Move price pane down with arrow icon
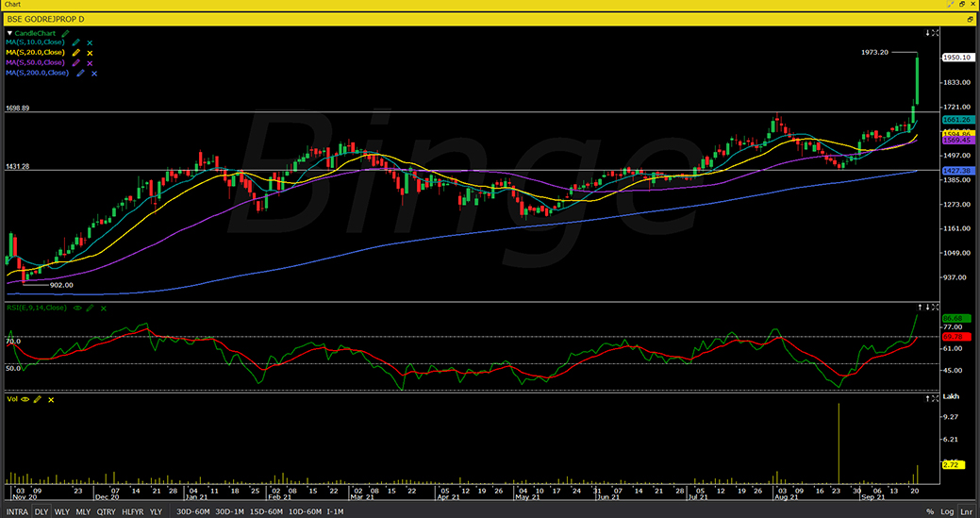 (928, 32)
